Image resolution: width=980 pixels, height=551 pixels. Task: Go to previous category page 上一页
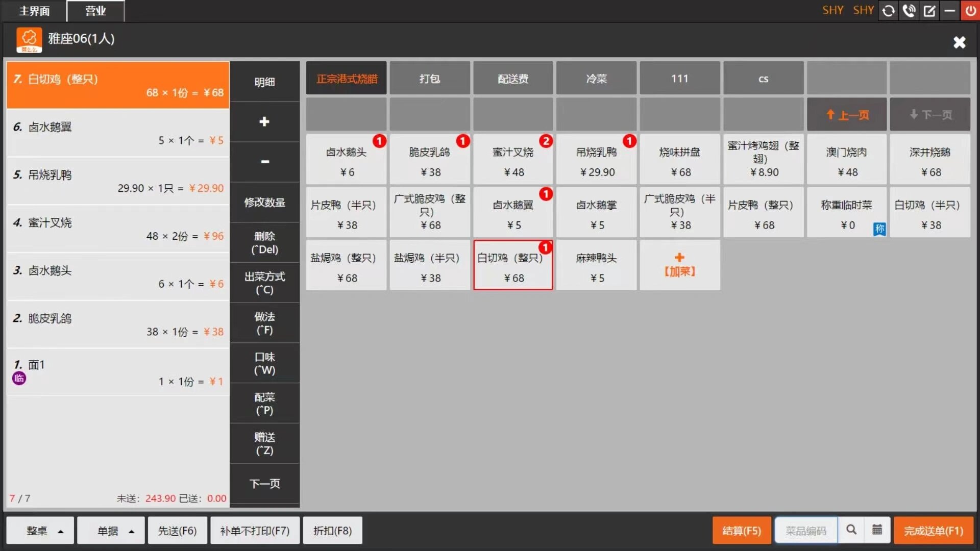tap(847, 115)
